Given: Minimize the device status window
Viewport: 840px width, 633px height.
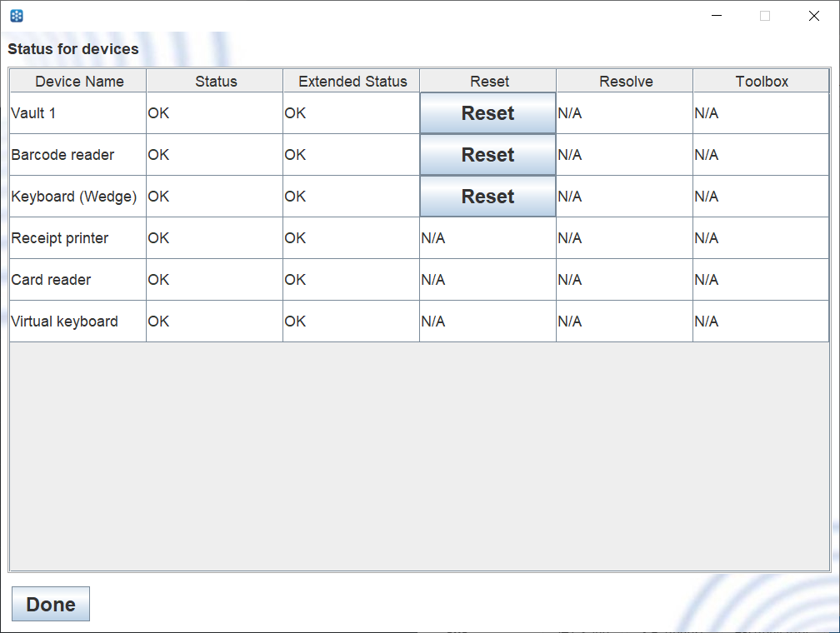Looking at the screenshot, I should [716, 16].
